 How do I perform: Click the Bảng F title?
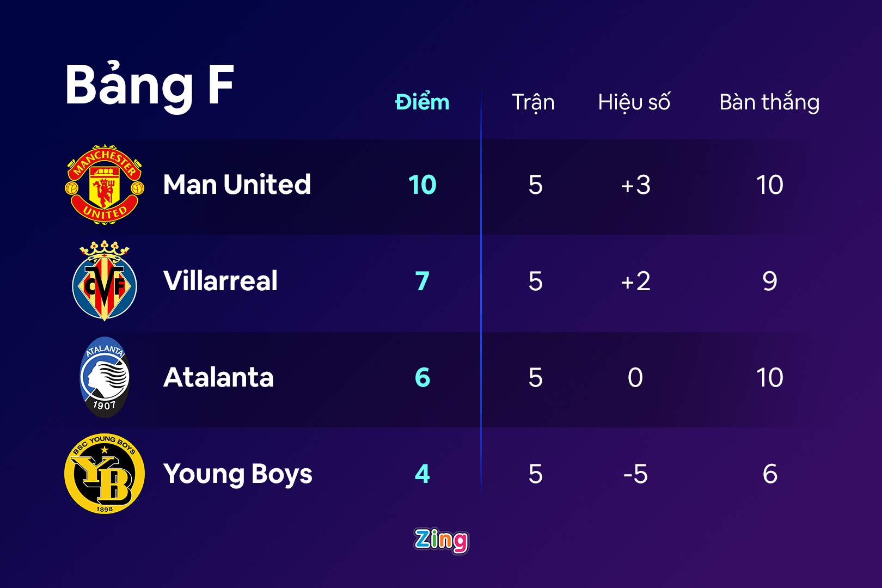150,85
